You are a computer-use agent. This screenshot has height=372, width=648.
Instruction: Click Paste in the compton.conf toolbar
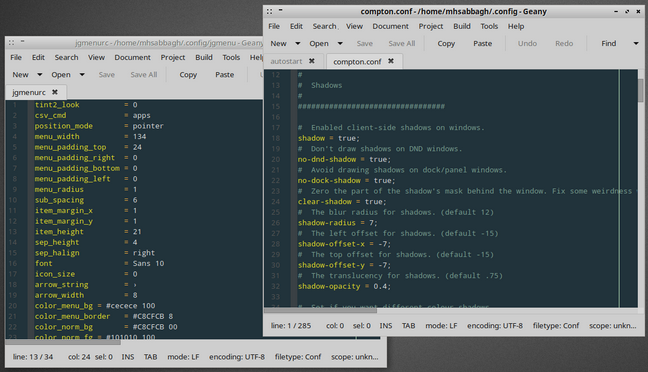[x=483, y=43]
